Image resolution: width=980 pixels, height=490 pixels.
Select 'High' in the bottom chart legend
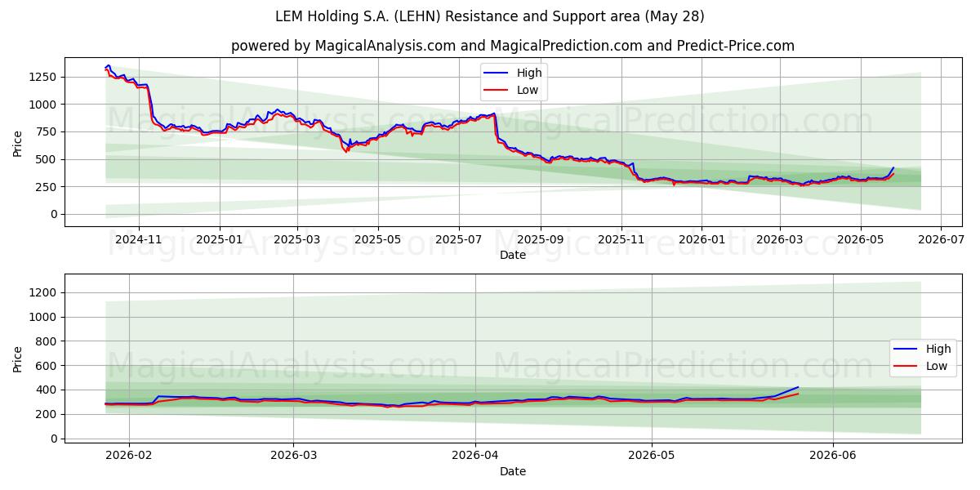tap(938, 349)
